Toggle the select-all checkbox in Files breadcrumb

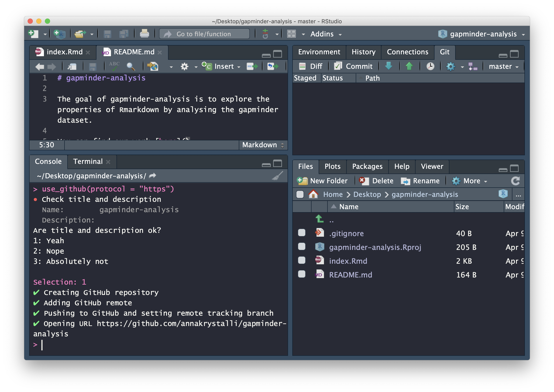300,194
